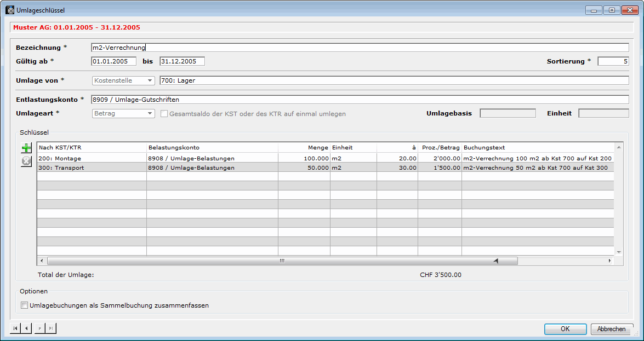Screen dimensions: 644x341
Task: Click the Nach KST/KTR column header
Action: click(91, 147)
